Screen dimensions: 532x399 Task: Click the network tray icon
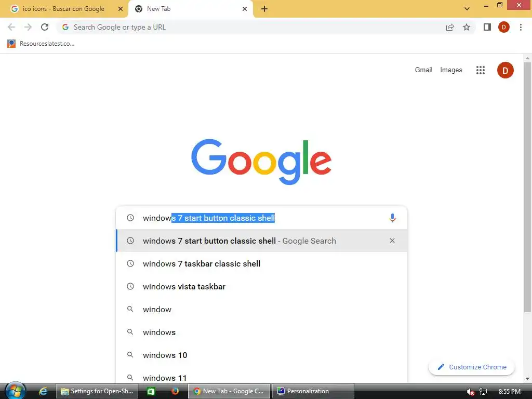click(x=483, y=392)
